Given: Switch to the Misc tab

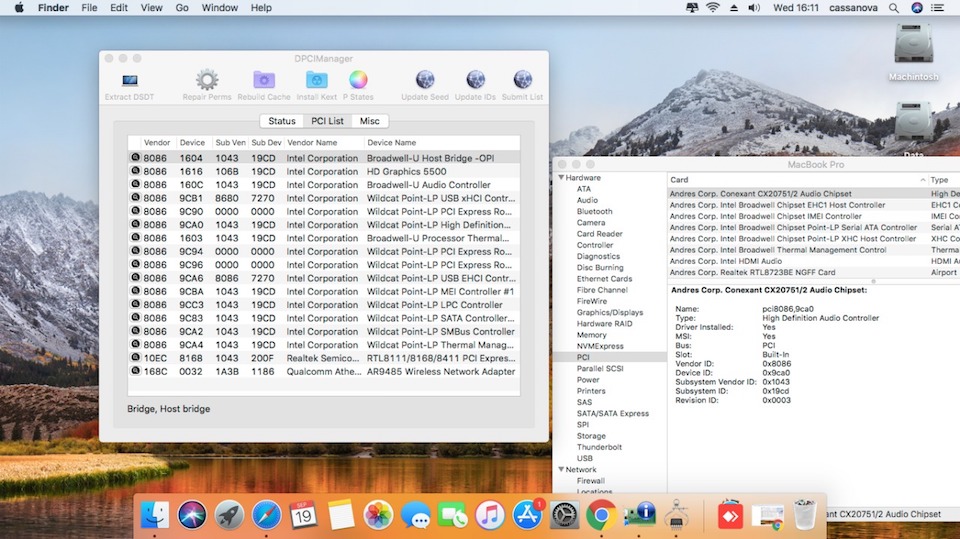Looking at the screenshot, I should 369,121.
